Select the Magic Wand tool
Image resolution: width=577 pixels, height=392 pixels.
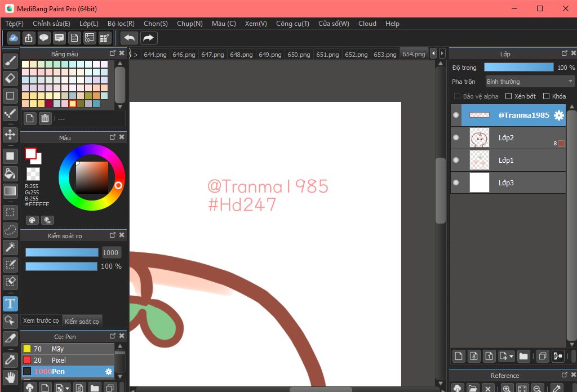tap(10, 247)
